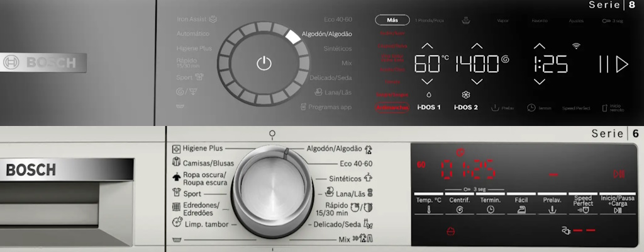Decrease time with arrow below 1:25

tap(539, 81)
